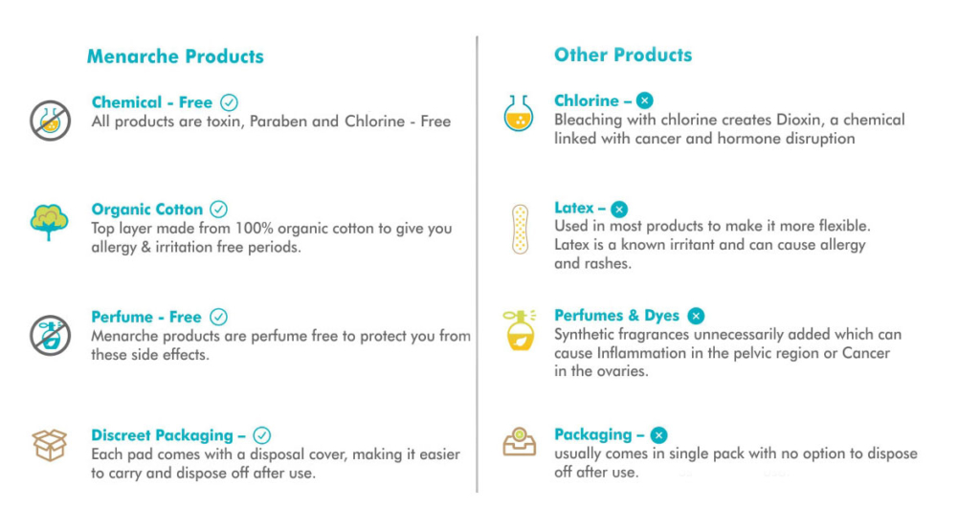Click the chemical-free crossed-out flask icon
Screen dimensions: 980x531
50,121
